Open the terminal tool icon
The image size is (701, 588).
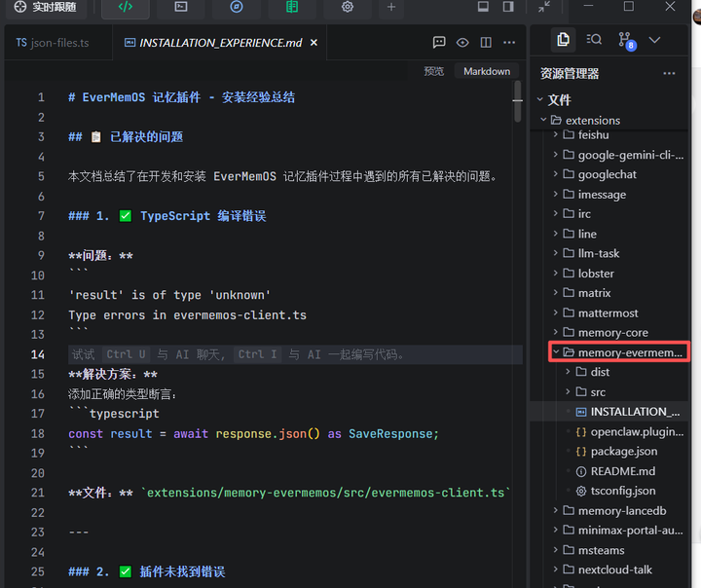click(x=181, y=7)
